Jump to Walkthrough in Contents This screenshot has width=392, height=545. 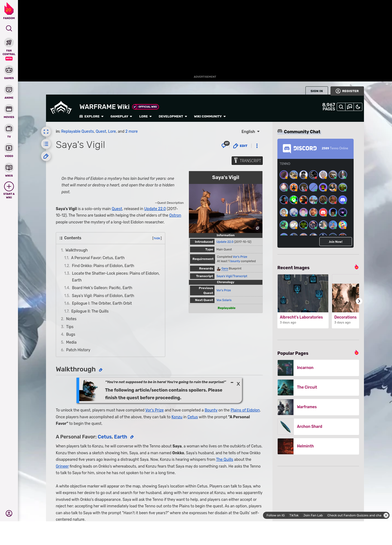(76, 250)
